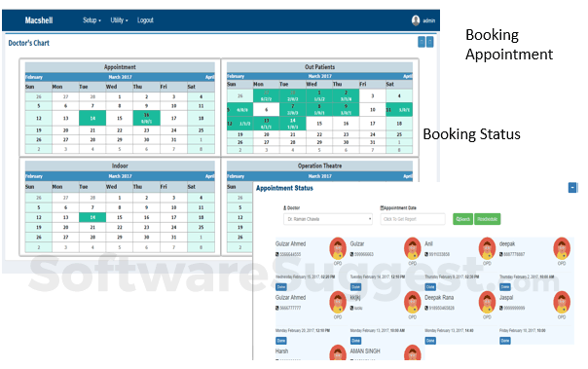Click the avatar of patient AMAN SINGH

(413, 352)
